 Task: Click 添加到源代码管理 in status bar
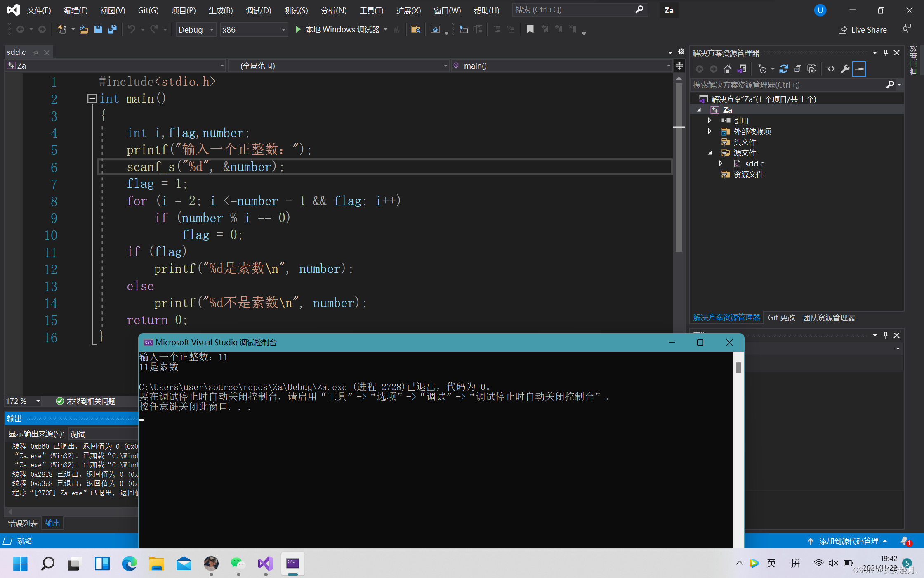pyautogui.click(x=848, y=541)
